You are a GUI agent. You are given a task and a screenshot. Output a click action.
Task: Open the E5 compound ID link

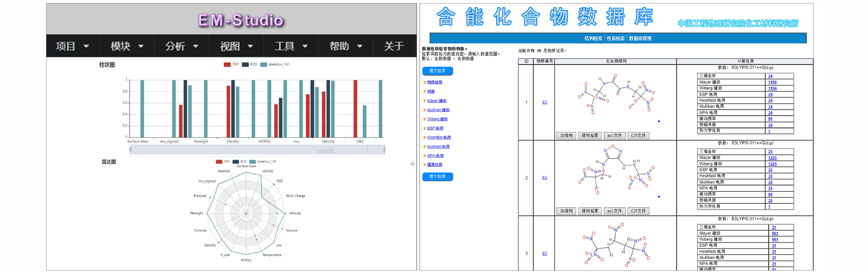pos(544,253)
